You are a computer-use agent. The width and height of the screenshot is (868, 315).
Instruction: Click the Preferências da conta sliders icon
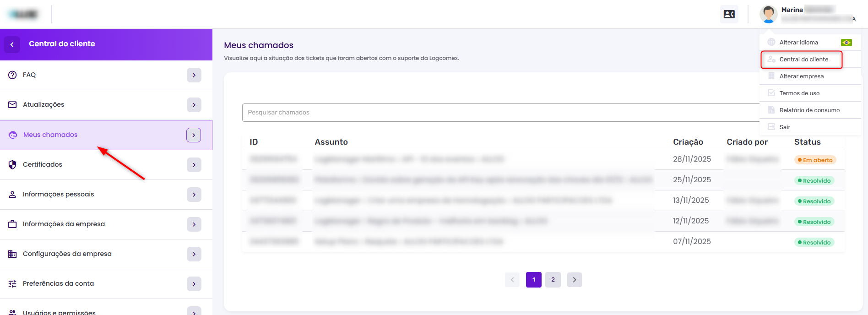(12, 284)
